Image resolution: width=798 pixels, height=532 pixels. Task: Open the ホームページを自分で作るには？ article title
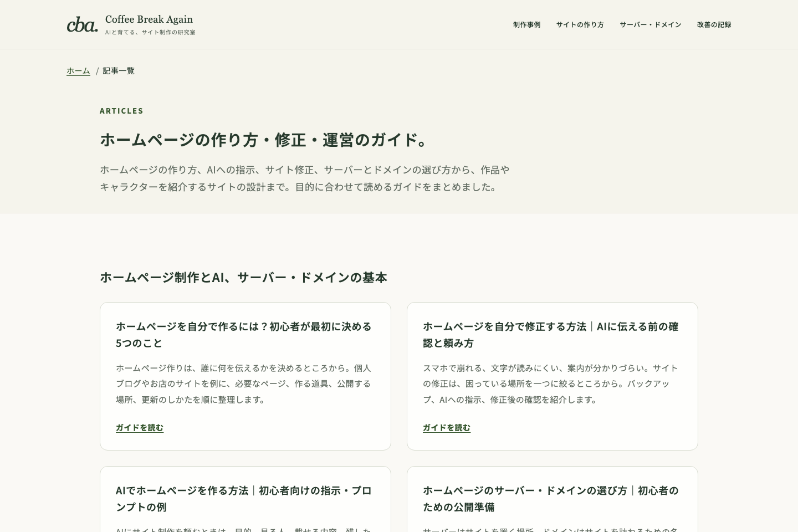click(244, 335)
